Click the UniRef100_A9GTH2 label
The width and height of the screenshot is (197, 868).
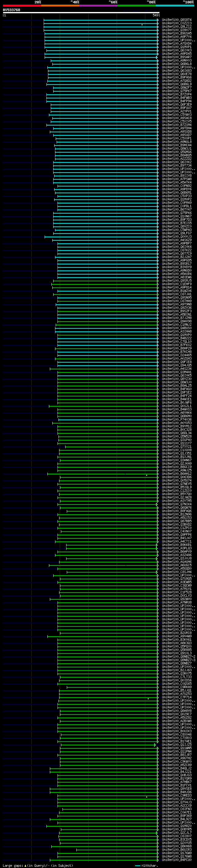click(176, 758)
